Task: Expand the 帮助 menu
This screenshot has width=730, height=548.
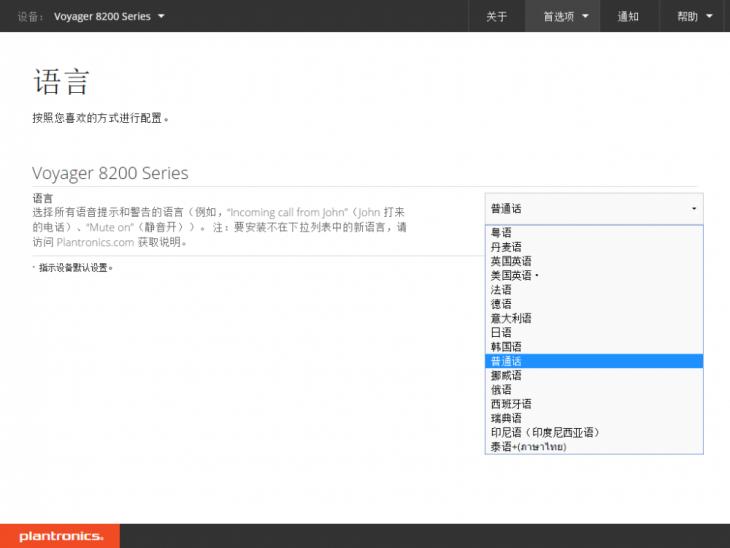Action: coord(694,16)
